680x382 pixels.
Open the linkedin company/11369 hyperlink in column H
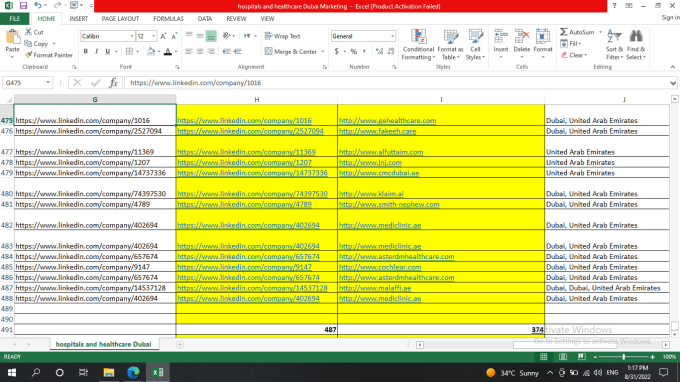coord(246,152)
